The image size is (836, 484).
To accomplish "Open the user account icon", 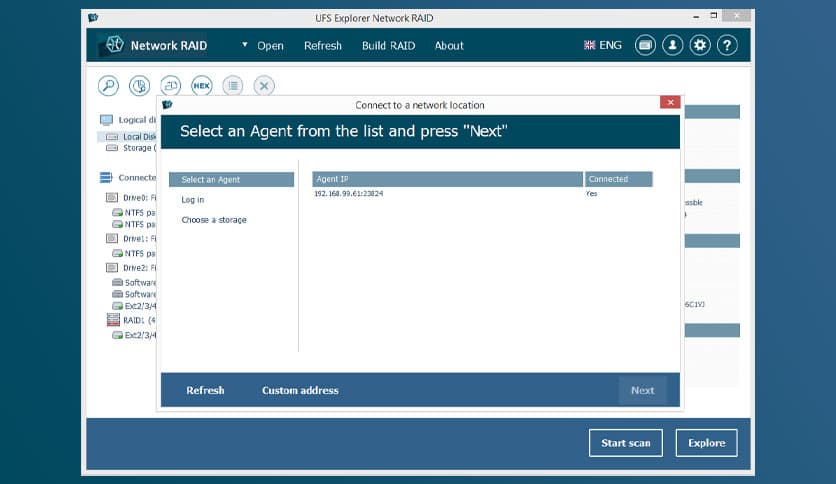I will pos(672,45).
